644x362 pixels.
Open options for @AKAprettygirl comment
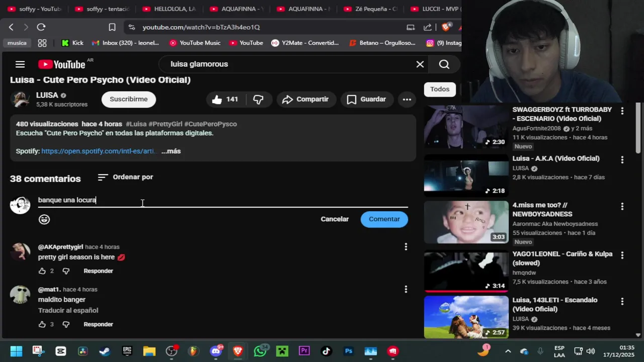pos(406,246)
